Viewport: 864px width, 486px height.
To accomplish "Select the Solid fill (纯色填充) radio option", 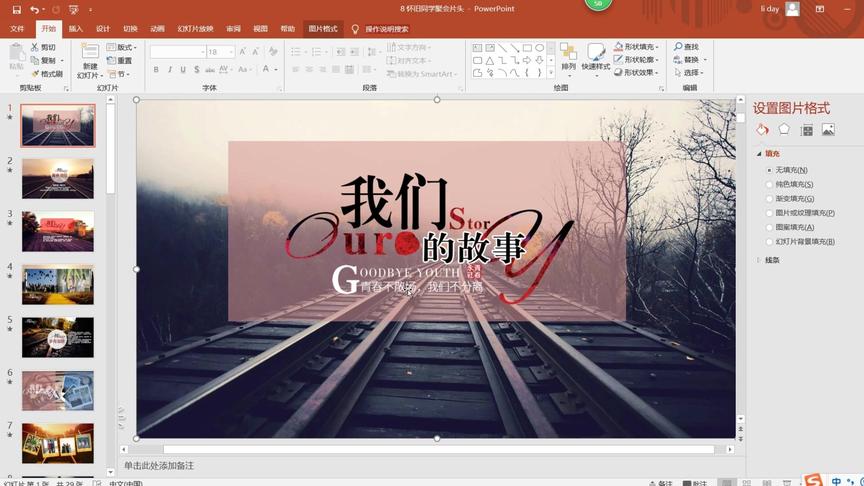I will 769,185.
